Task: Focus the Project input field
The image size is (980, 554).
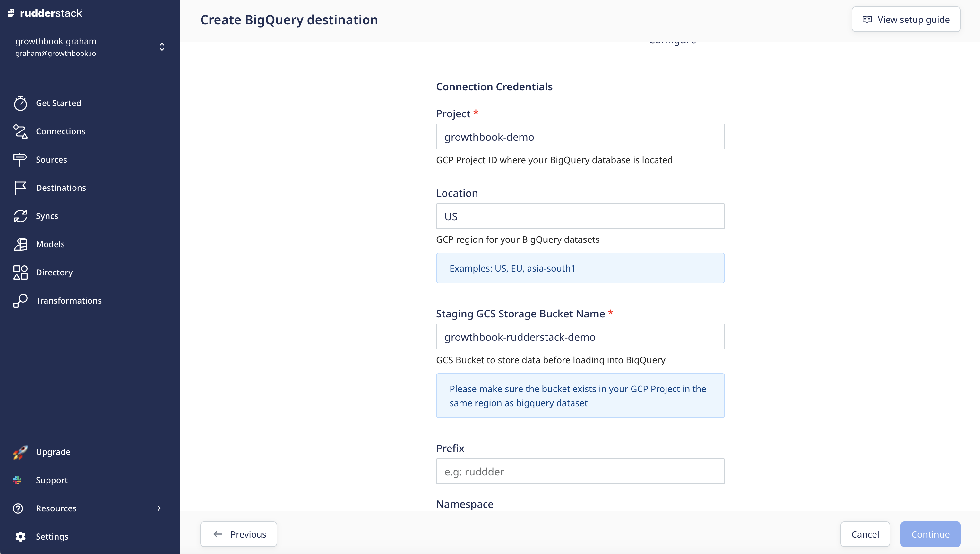Action: [x=580, y=137]
